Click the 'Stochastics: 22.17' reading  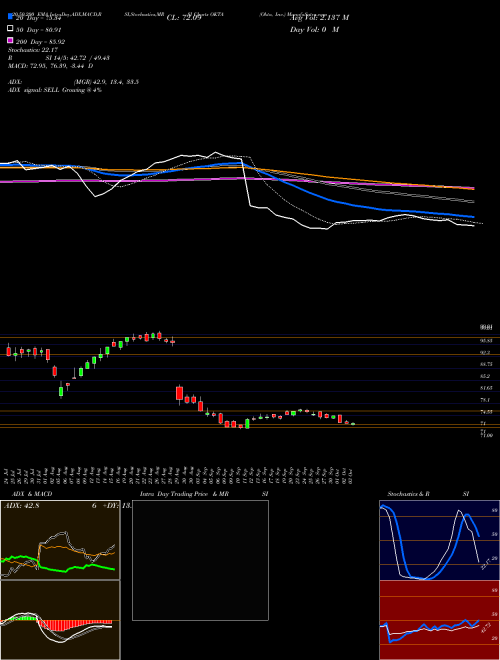click(x=33, y=50)
